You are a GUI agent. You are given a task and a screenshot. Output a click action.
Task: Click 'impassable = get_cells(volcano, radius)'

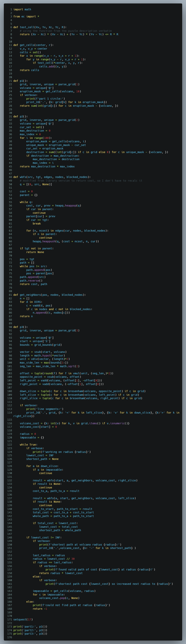pos(64,591)
